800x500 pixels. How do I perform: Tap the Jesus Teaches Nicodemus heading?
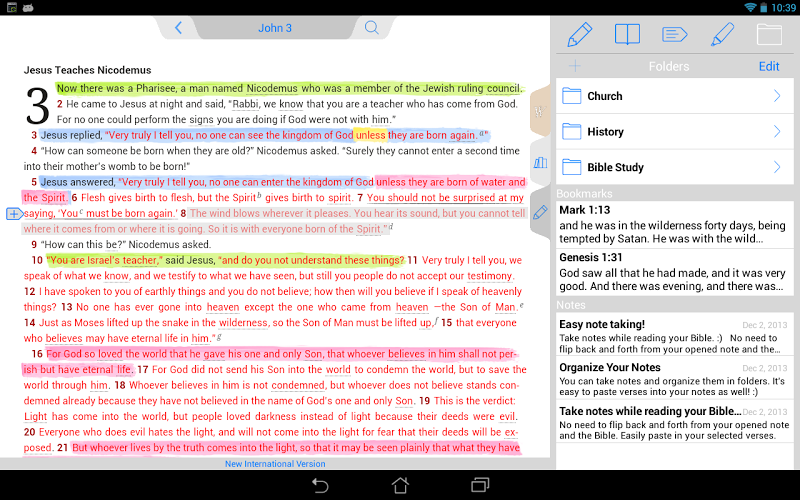point(87,70)
